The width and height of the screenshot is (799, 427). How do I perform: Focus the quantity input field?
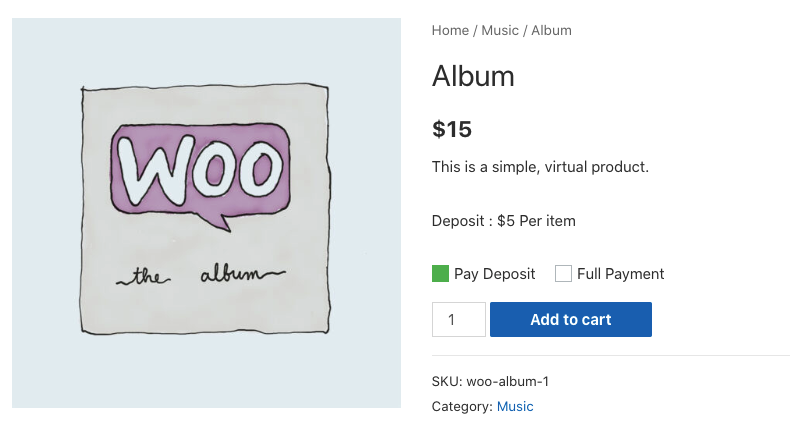tap(458, 320)
